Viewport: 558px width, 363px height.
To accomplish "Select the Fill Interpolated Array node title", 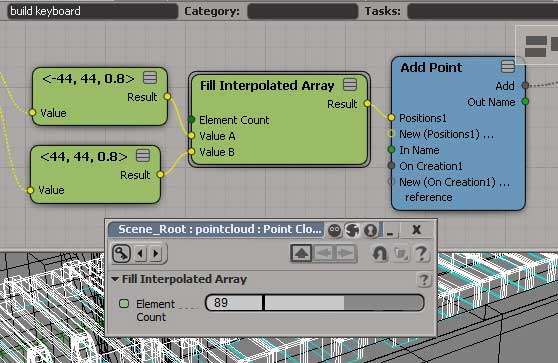I will [267, 85].
